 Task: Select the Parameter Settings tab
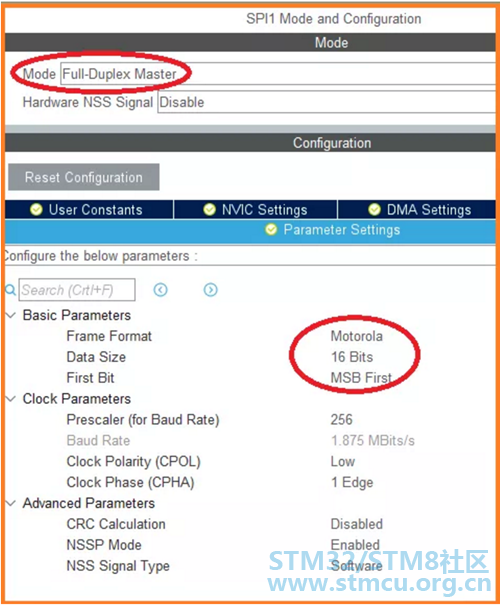(x=250, y=230)
